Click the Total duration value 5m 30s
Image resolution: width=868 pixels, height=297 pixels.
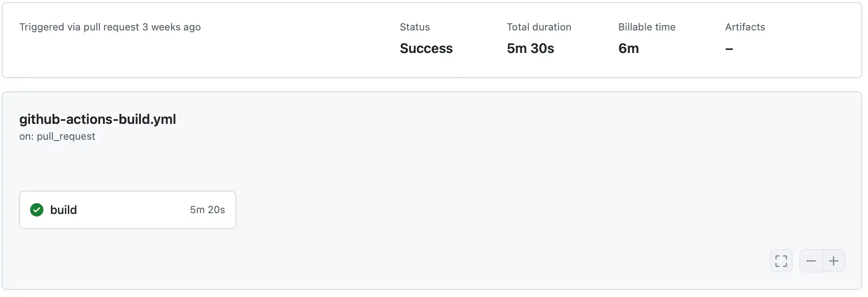click(x=530, y=48)
